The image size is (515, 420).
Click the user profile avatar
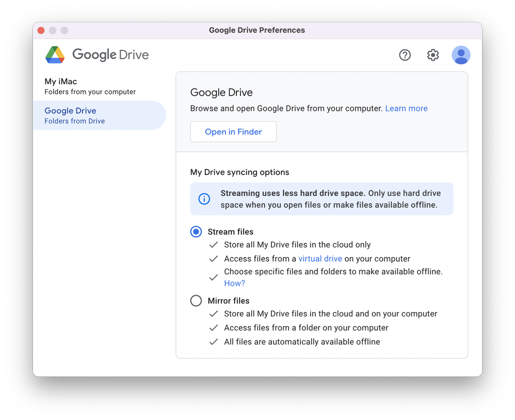tap(461, 55)
